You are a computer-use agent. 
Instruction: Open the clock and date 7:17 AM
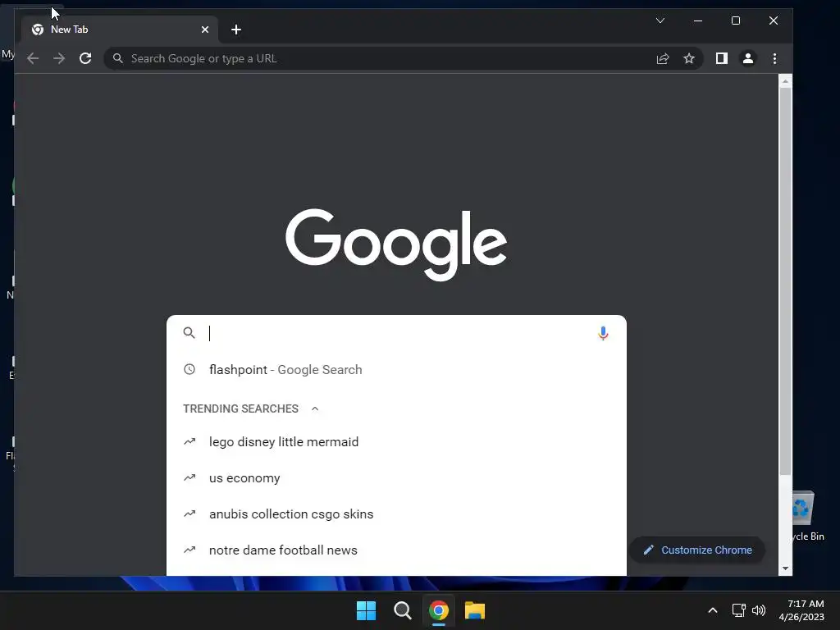click(801, 610)
